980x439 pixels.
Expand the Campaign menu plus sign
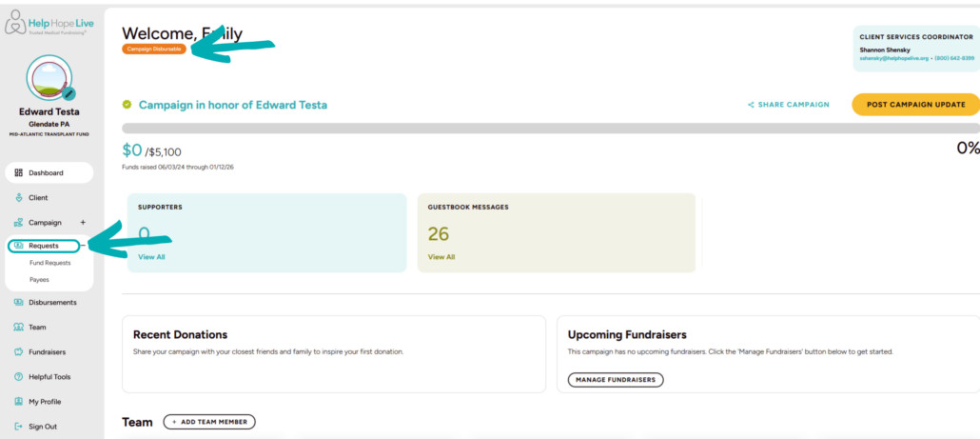pyautogui.click(x=83, y=222)
